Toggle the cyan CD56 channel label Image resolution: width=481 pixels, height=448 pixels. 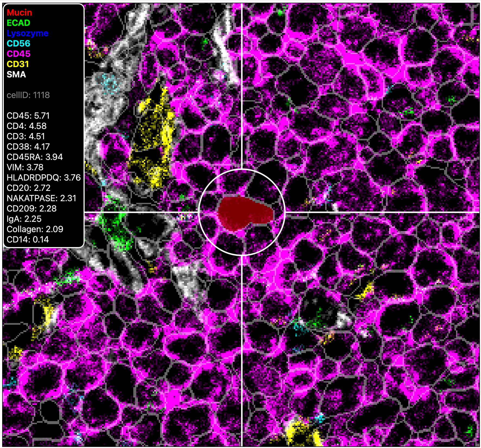point(18,43)
